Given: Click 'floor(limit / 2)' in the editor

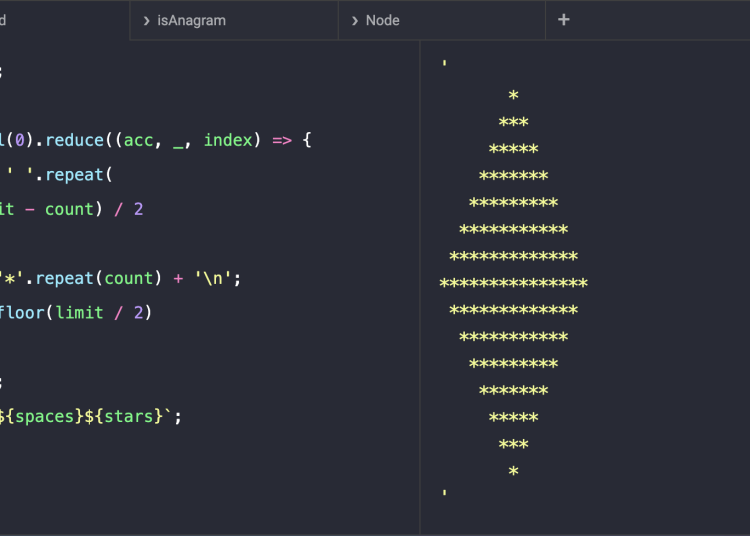Looking at the screenshot, I should [76, 313].
